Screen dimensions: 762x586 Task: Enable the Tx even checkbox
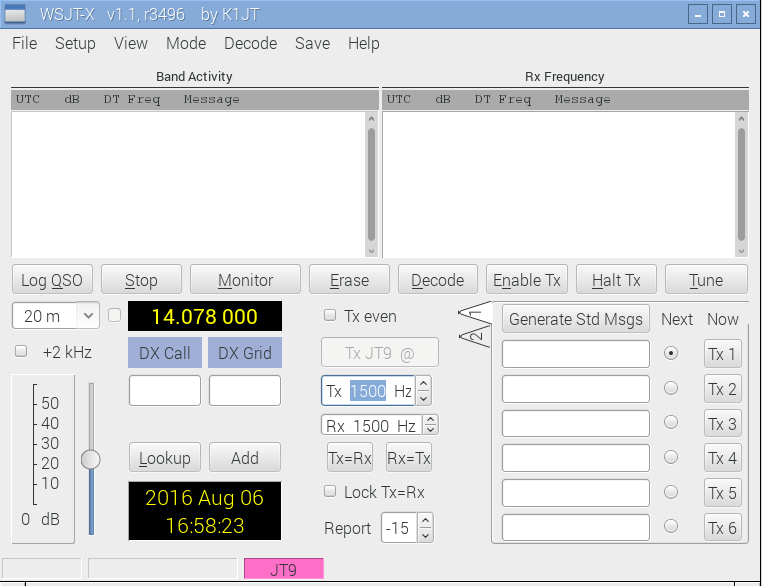330,316
